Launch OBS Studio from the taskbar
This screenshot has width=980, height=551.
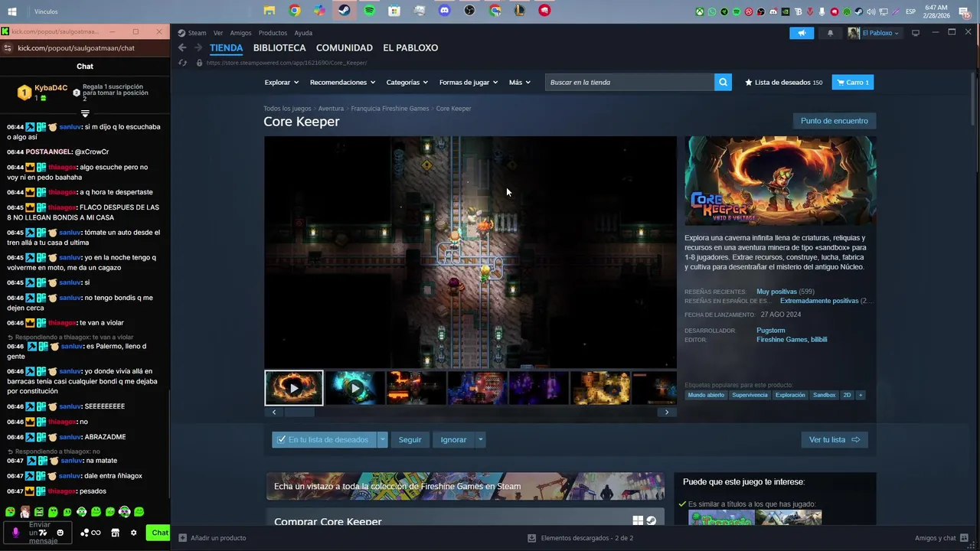coord(469,11)
